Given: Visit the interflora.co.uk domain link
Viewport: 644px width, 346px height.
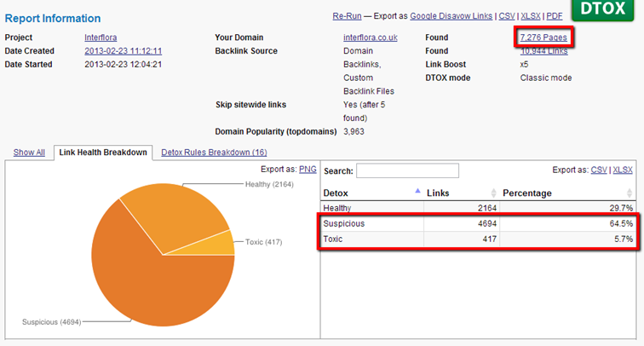Looking at the screenshot, I should click(371, 37).
